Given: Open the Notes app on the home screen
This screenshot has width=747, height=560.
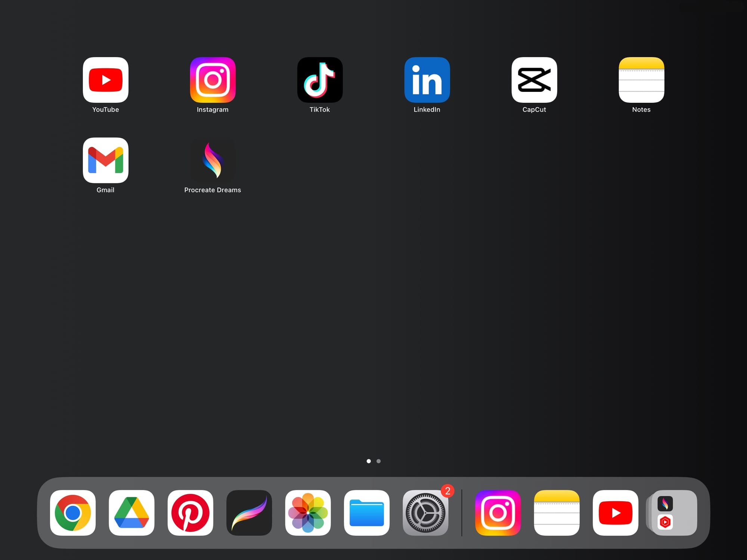Looking at the screenshot, I should [641, 80].
